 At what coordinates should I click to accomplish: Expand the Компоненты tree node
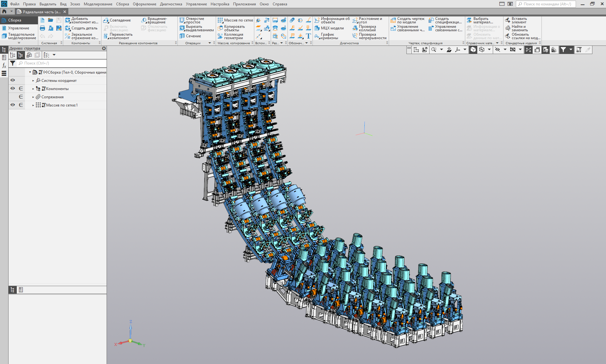coord(33,89)
